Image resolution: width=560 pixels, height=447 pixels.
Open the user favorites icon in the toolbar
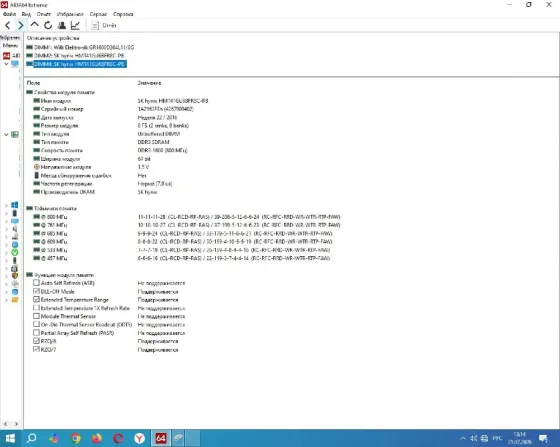[62, 25]
